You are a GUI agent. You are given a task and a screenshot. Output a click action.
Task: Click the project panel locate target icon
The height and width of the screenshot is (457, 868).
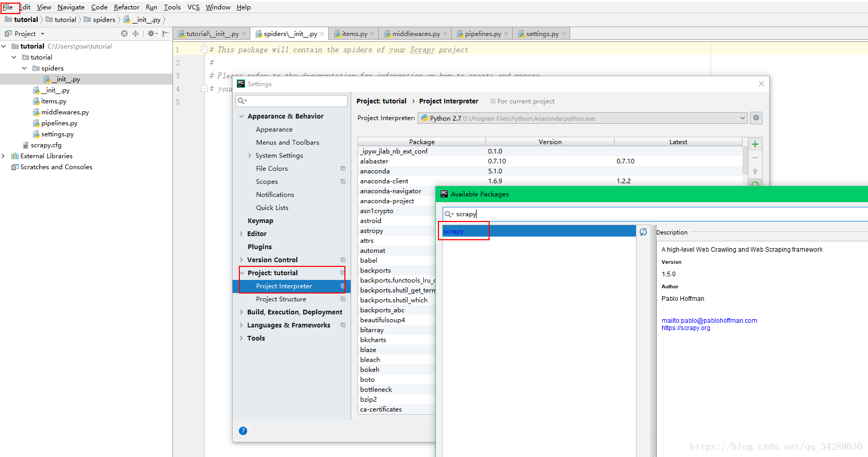tap(124, 33)
